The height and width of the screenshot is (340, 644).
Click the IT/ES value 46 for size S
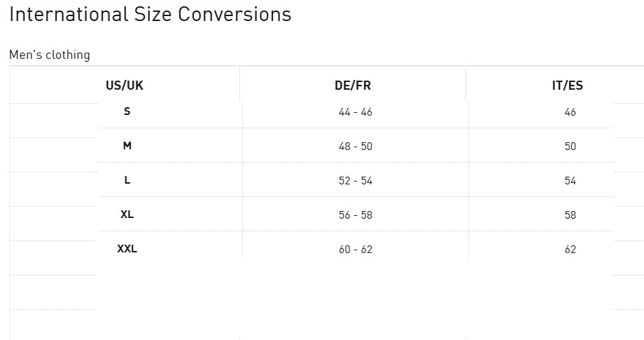point(570,112)
